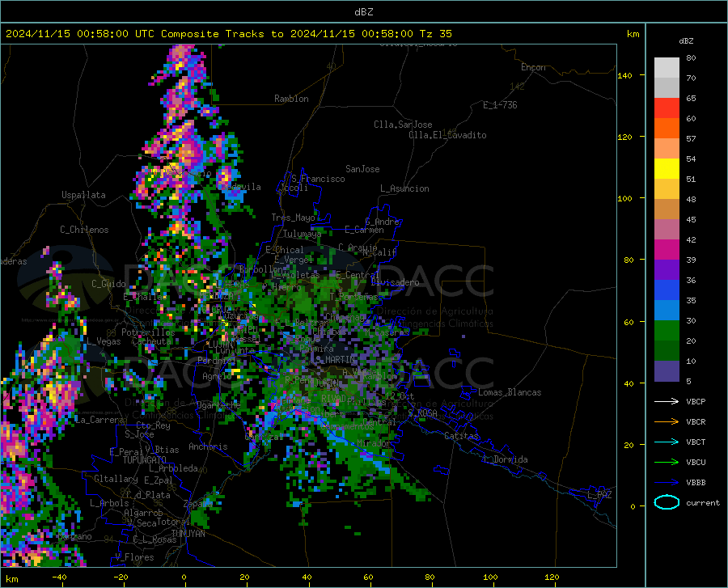Screen dimensions: 728x588
Task: Click the L_Vegas map label
Action: click(x=104, y=341)
